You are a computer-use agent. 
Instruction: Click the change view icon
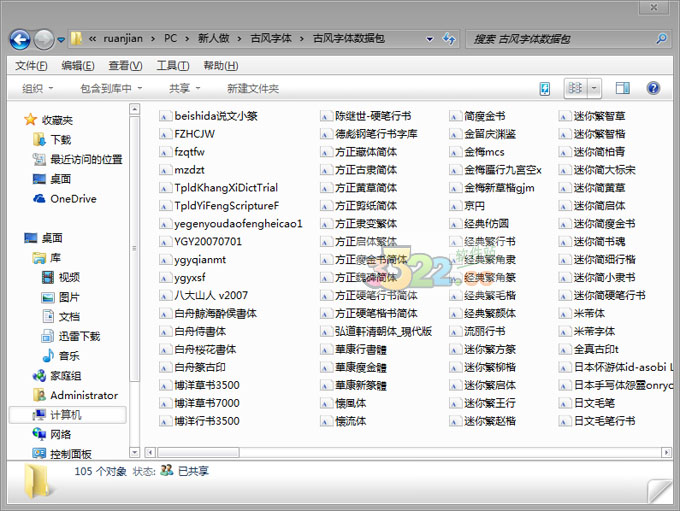coord(575,88)
